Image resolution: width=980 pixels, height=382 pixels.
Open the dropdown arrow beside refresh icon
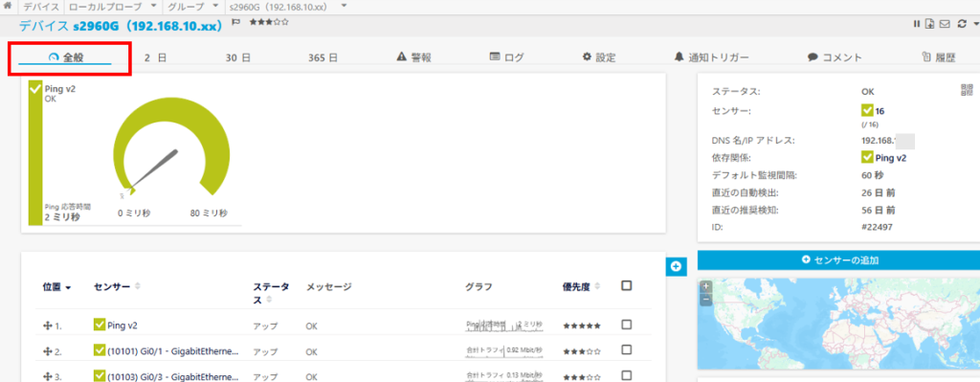click(x=975, y=25)
